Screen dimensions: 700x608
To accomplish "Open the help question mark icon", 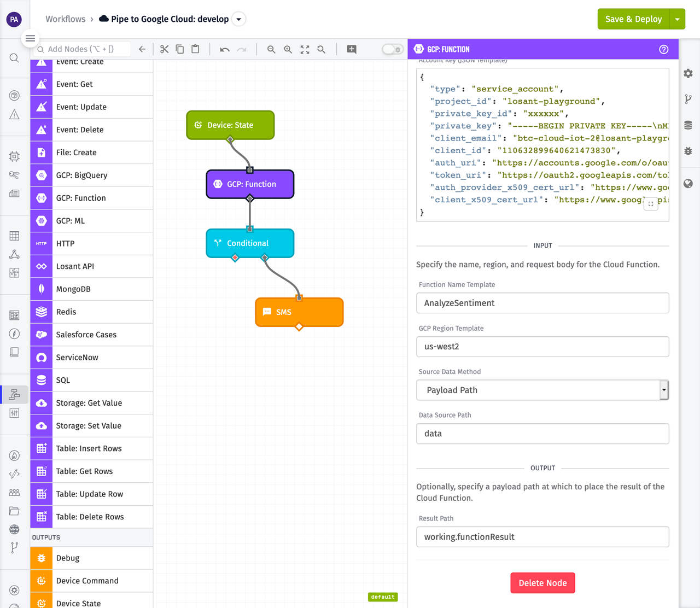I will [x=663, y=49].
